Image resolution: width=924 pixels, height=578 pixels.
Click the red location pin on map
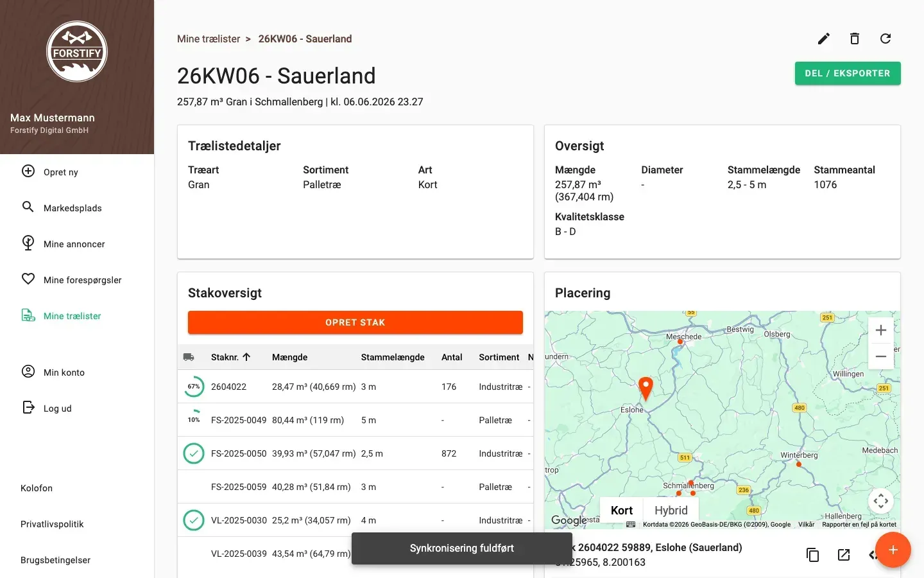point(646,389)
